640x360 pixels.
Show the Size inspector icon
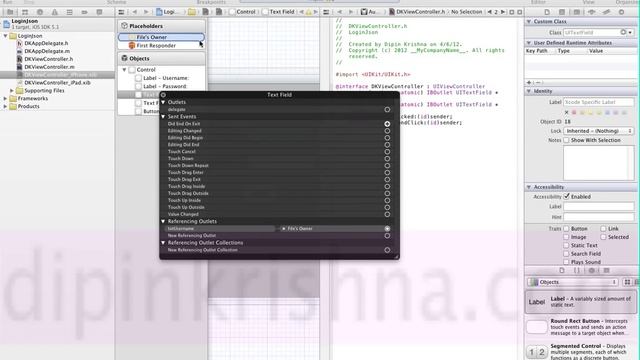(607, 12)
